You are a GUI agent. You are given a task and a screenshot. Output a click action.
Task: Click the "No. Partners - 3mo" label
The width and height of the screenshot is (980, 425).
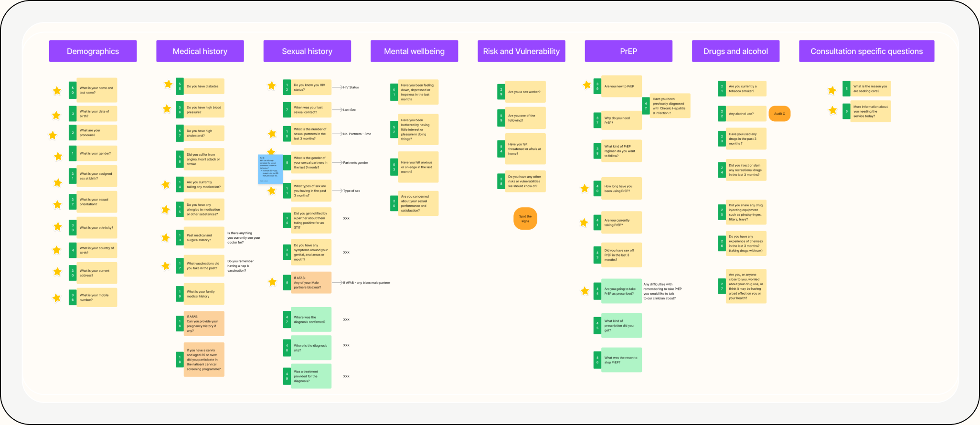(357, 134)
